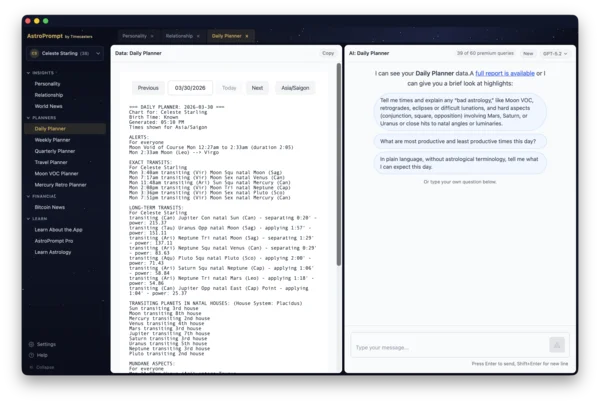Select the plain language suggestion
The height and width of the screenshot is (404, 600).
click(x=460, y=163)
